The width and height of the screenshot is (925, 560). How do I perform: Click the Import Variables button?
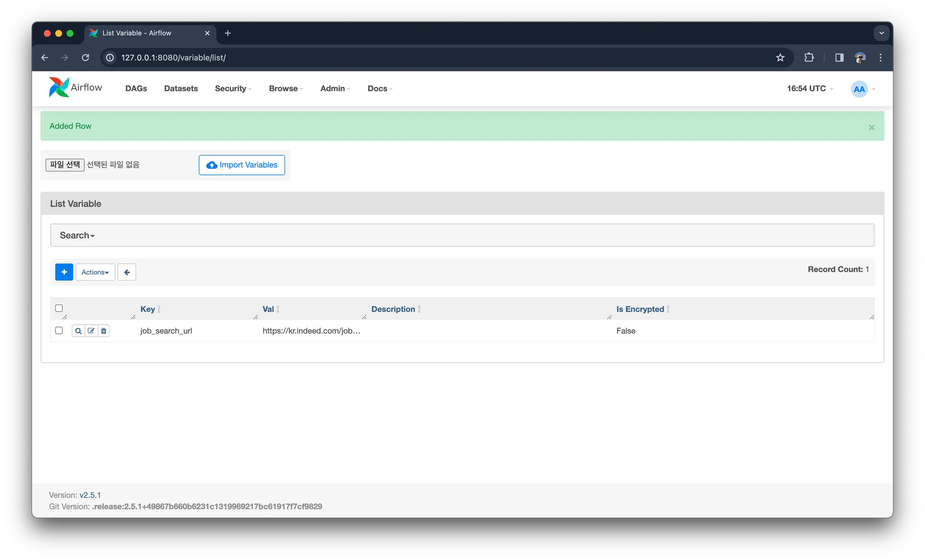[x=242, y=165]
